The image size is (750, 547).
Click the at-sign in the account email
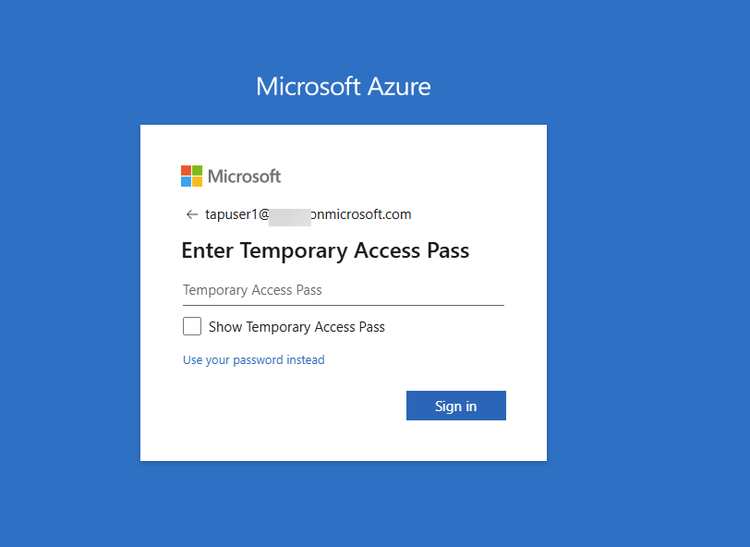265,214
